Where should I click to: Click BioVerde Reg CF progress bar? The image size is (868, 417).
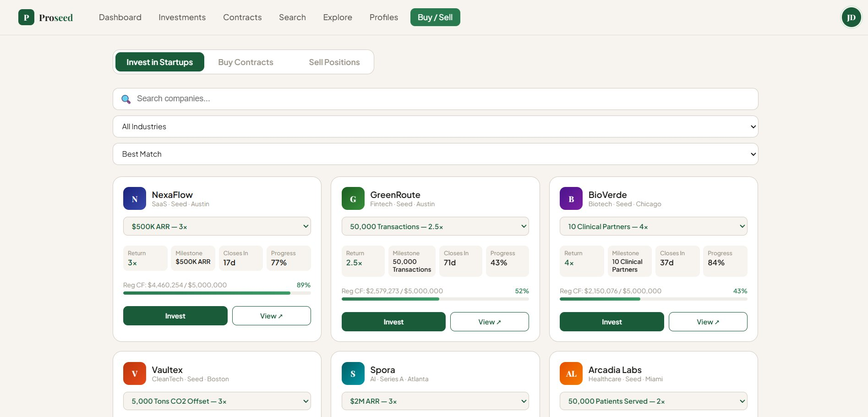pos(654,299)
